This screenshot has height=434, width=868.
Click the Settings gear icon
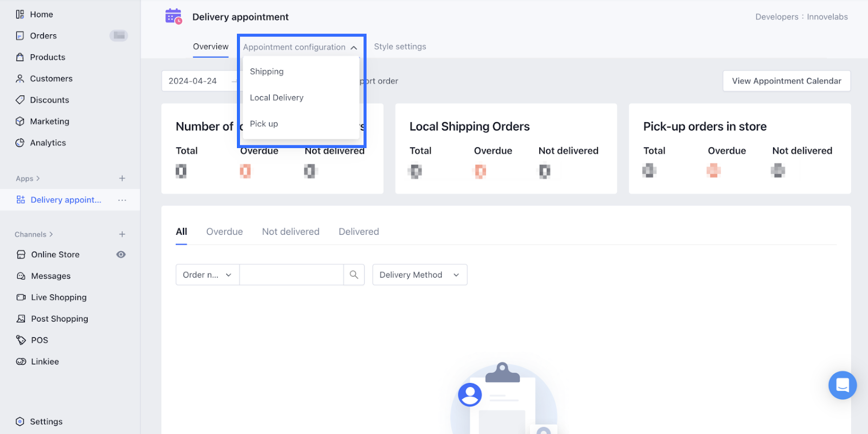[20, 422]
